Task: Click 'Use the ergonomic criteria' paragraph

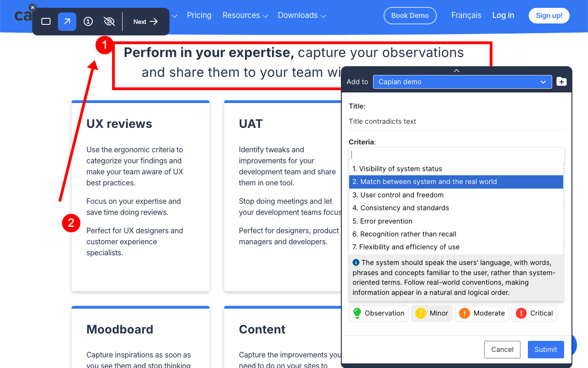Action: pos(135,166)
